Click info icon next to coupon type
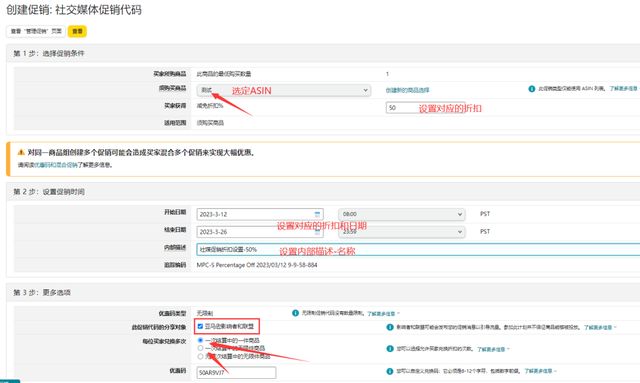This screenshot has width=640, height=383. [295, 313]
